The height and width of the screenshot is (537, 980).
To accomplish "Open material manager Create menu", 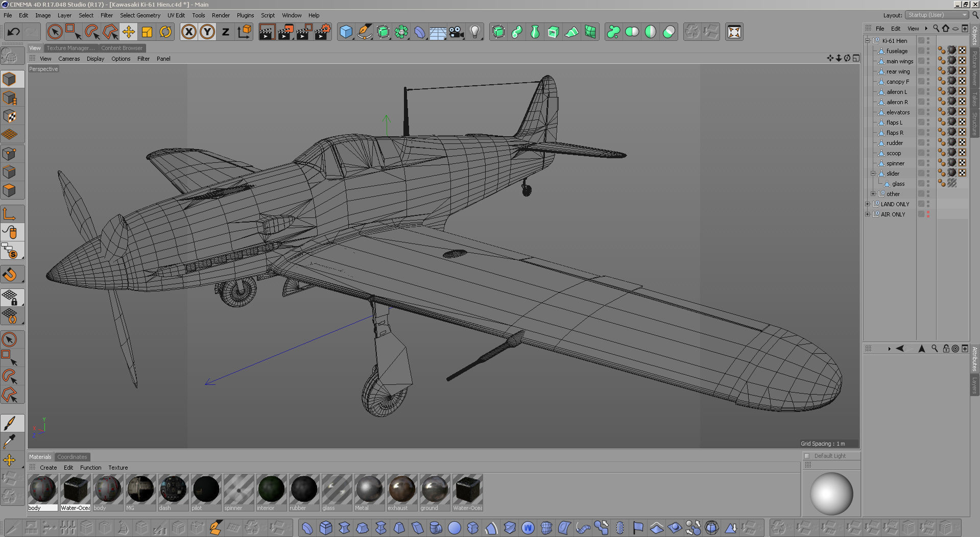I will point(49,468).
